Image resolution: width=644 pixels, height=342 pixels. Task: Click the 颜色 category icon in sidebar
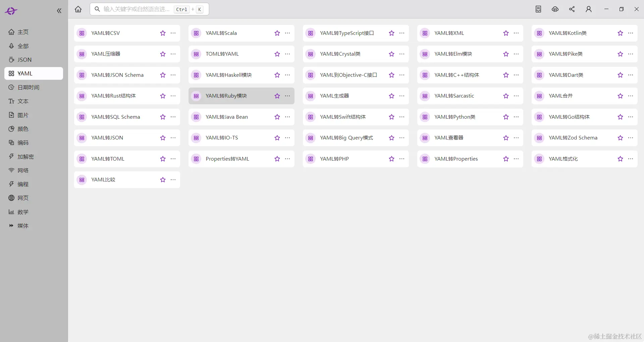pos(11,129)
